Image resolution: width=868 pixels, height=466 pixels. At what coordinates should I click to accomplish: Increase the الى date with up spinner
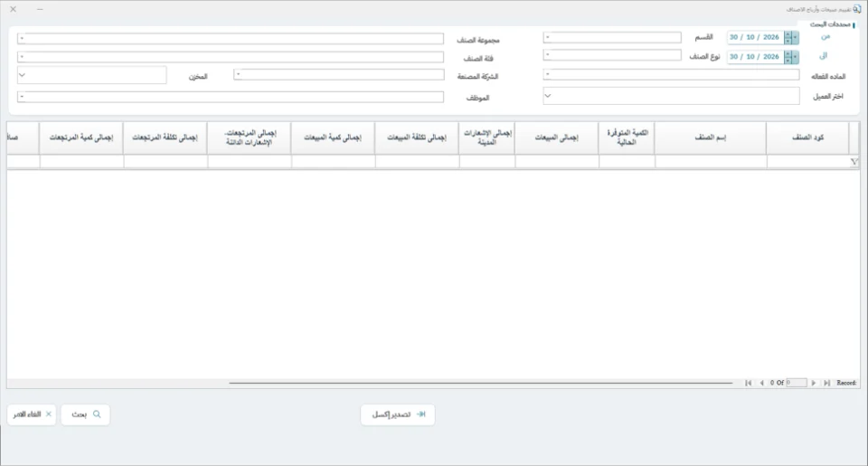click(788, 53)
